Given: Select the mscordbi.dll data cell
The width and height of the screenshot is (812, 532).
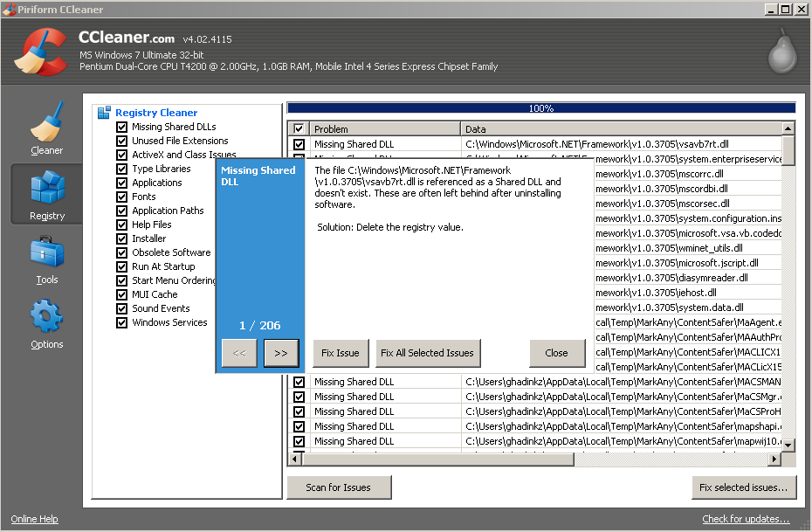Looking at the screenshot, I should coord(688,189).
